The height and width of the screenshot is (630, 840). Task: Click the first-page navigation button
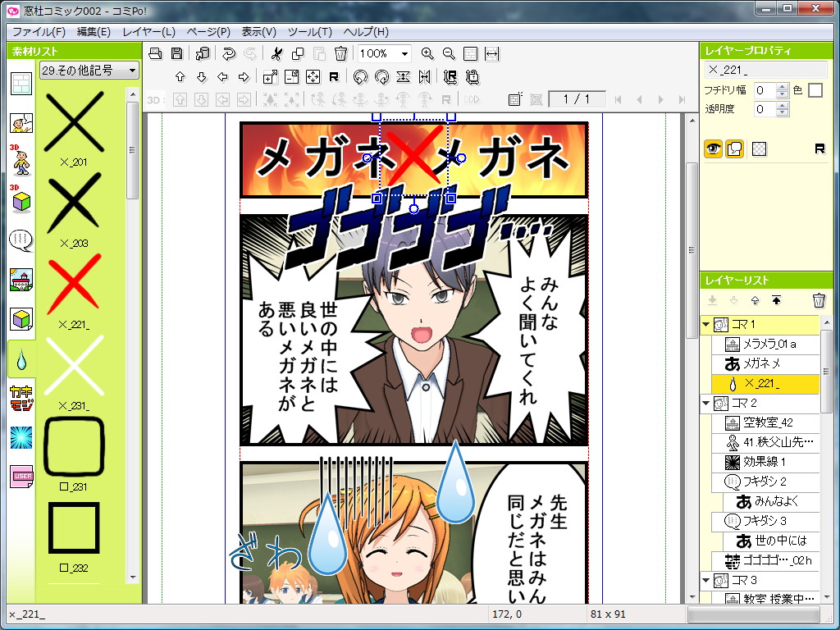tap(619, 99)
